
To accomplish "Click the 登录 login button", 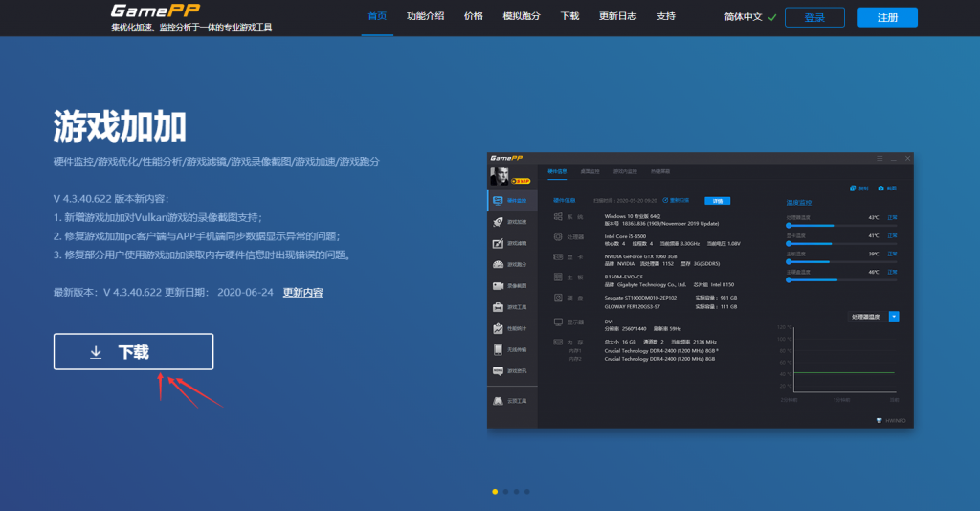I will [x=814, y=17].
